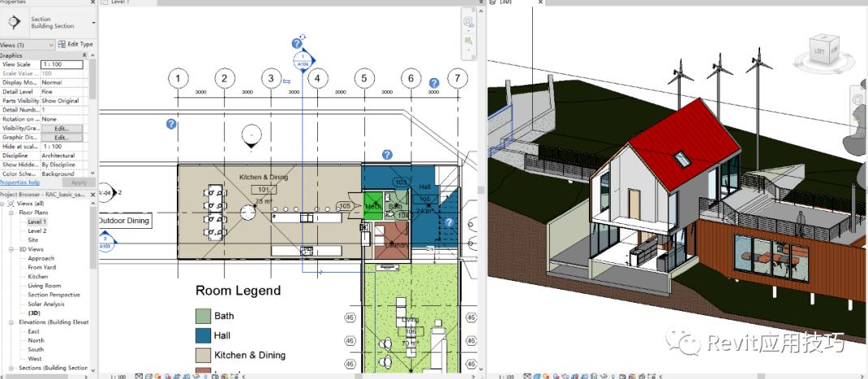Click Edit for Graphic Display options
Viewport: 868px width, 379px height.
62,137
